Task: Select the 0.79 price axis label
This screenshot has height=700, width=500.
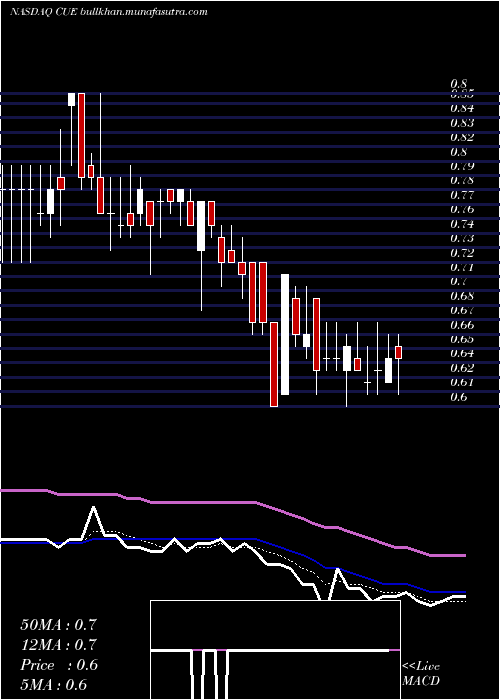Action: (x=462, y=166)
